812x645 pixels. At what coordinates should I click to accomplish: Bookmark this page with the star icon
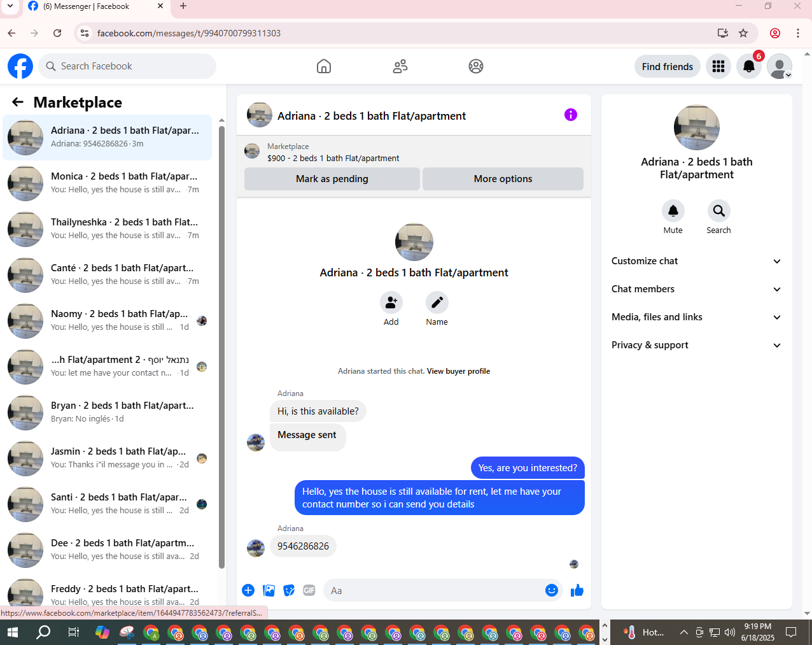(743, 33)
